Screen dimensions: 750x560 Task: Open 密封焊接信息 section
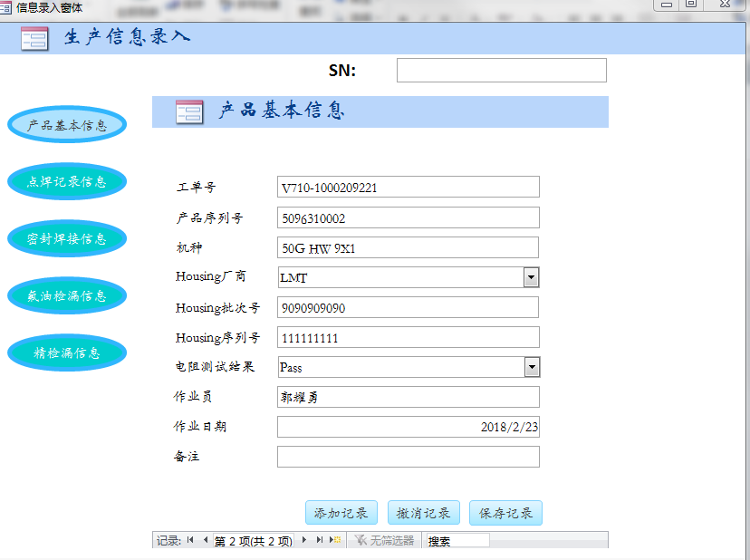tap(67, 238)
